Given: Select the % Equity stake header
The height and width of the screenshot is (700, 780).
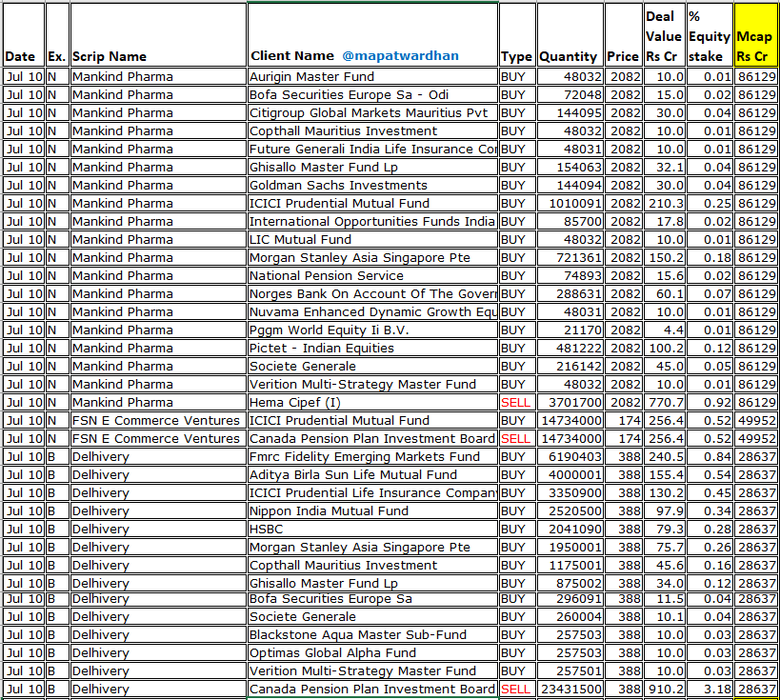Looking at the screenshot, I should coord(710,35).
